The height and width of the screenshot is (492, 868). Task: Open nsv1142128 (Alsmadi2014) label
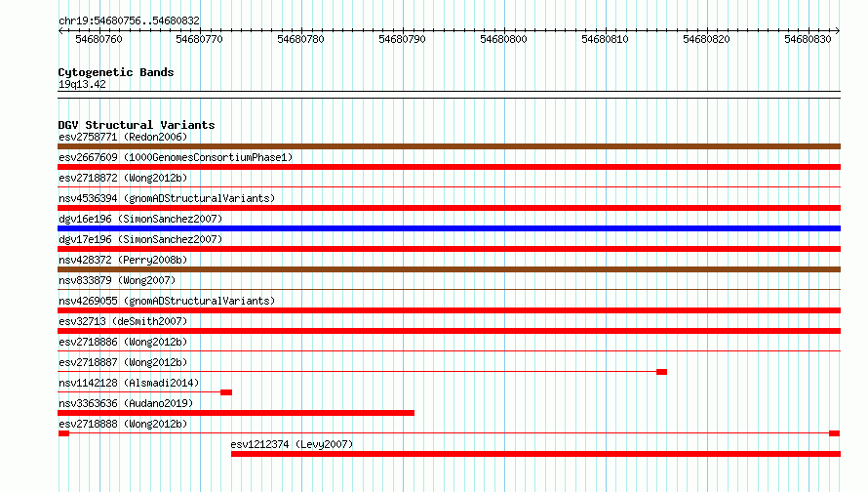(x=129, y=383)
